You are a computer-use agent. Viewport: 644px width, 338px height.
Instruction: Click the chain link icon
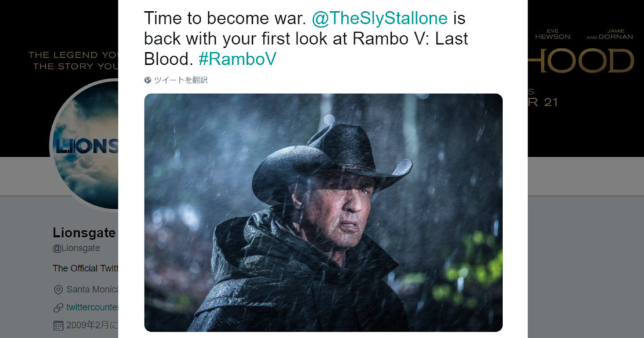[58, 307]
